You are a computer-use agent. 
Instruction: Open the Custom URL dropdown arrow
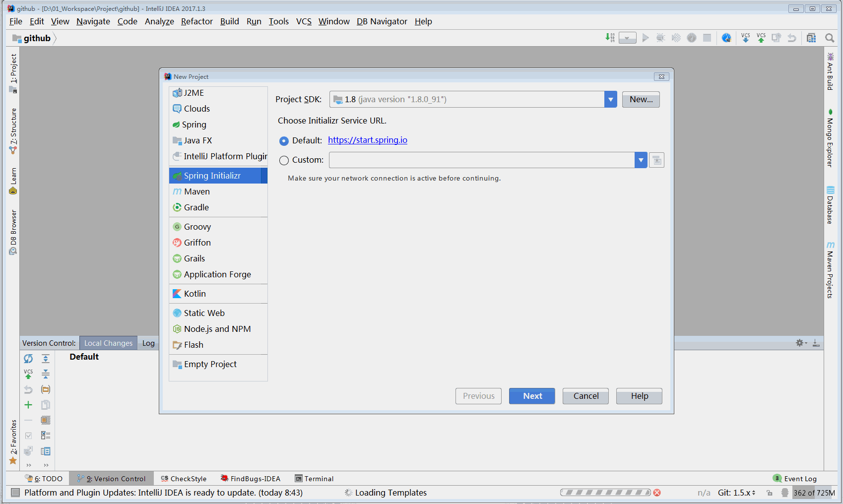(x=641, y=160)
